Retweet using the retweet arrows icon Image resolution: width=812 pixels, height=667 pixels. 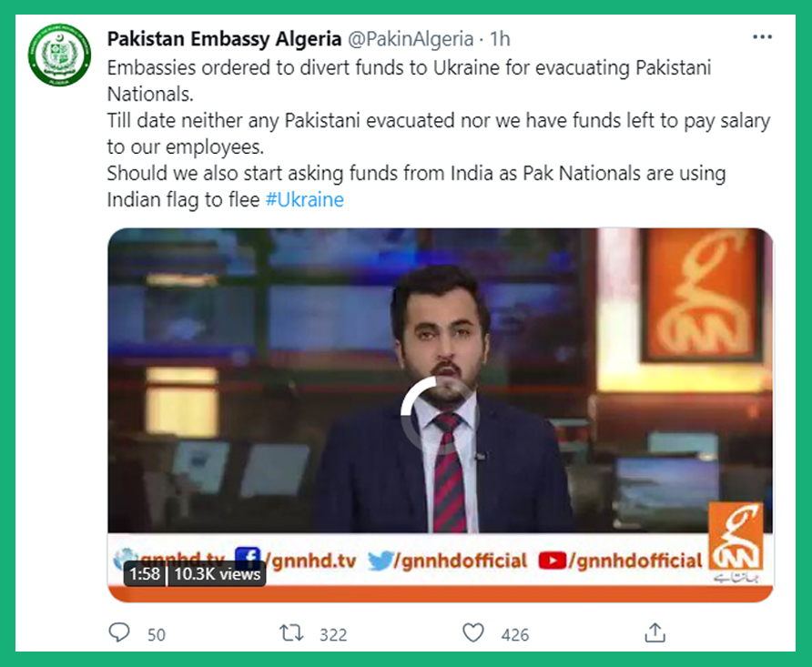point(291,632)
